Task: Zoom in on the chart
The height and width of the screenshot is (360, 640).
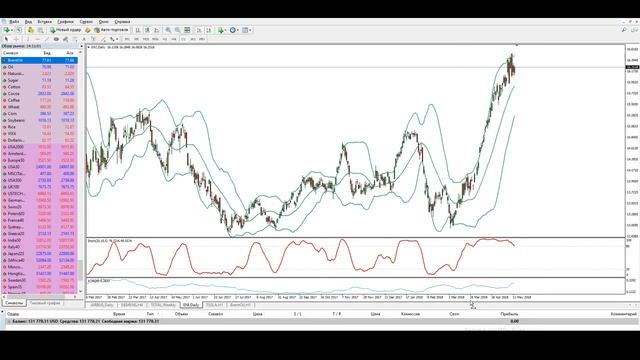Action: click(x=168, y=30)
